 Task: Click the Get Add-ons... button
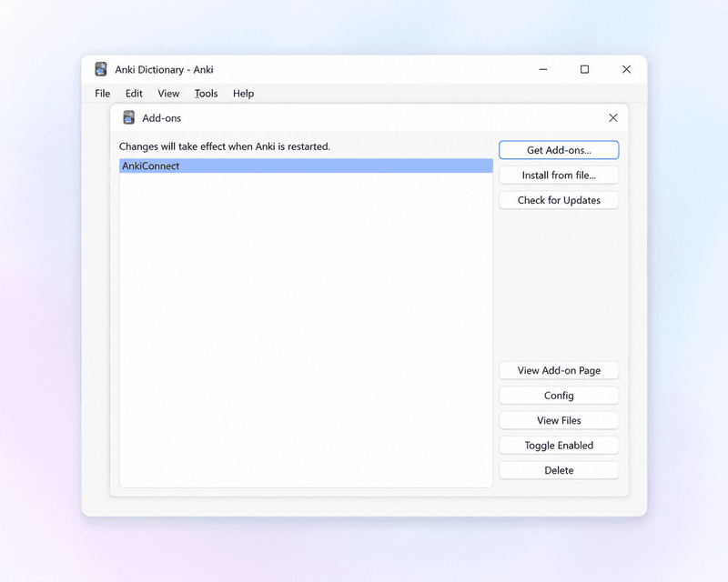559,150
